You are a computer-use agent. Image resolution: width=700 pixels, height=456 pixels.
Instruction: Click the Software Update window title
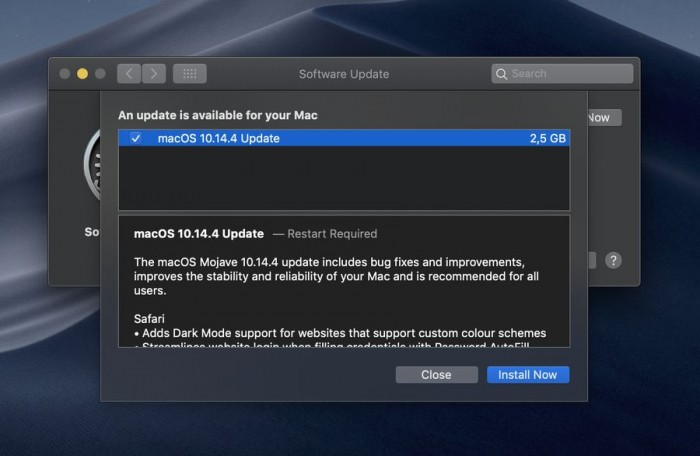pyautogui.click(x=344, y=74)
